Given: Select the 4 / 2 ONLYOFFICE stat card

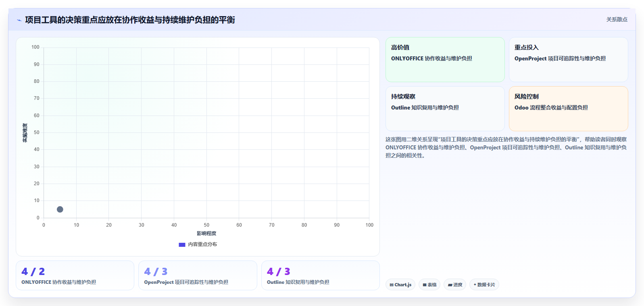Looking at the screenshot, I should pyautogui.click(x=75, y=275).
